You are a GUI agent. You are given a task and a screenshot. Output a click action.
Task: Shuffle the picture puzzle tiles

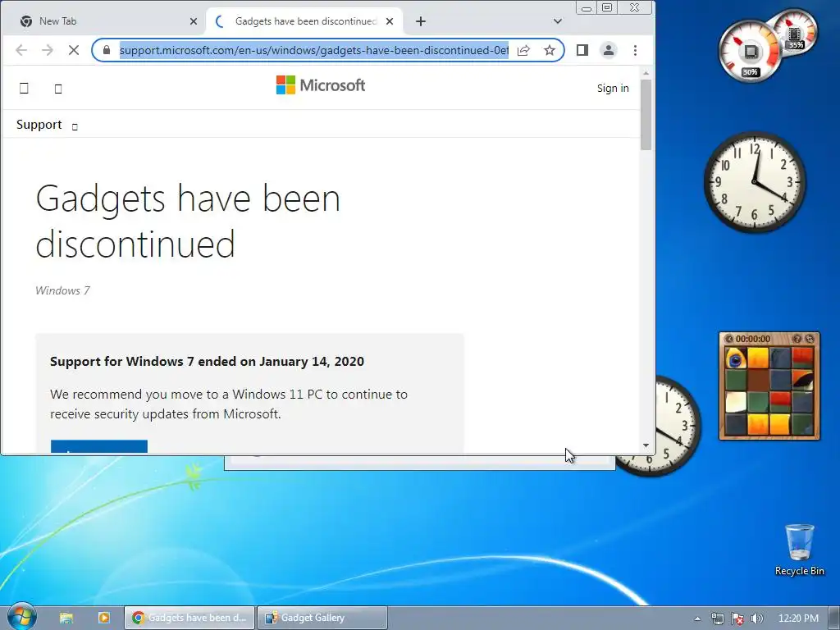coord(810,339)
